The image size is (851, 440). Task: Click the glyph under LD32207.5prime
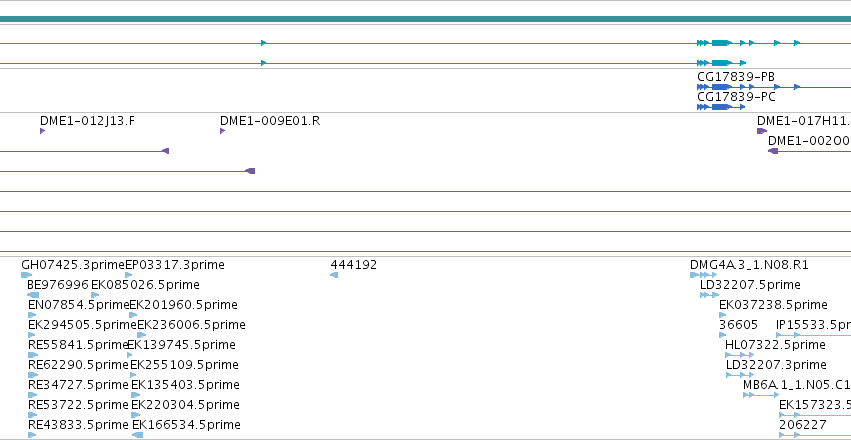[709, 295]
